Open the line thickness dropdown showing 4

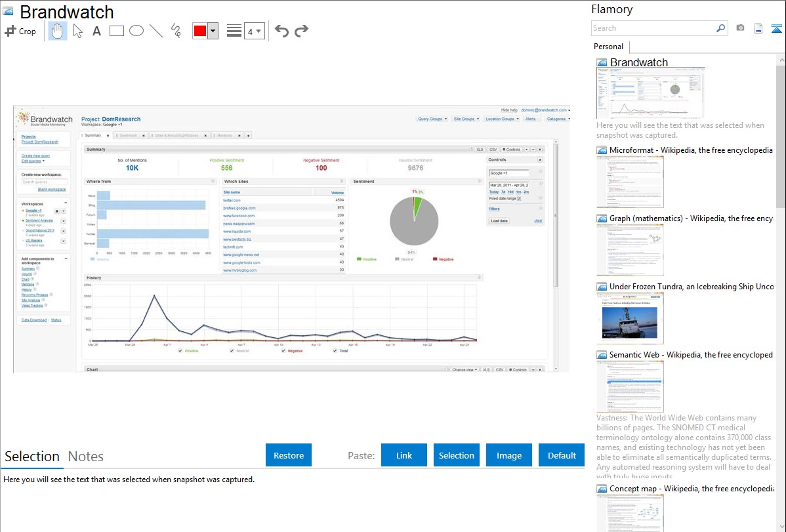pos(254,31)
